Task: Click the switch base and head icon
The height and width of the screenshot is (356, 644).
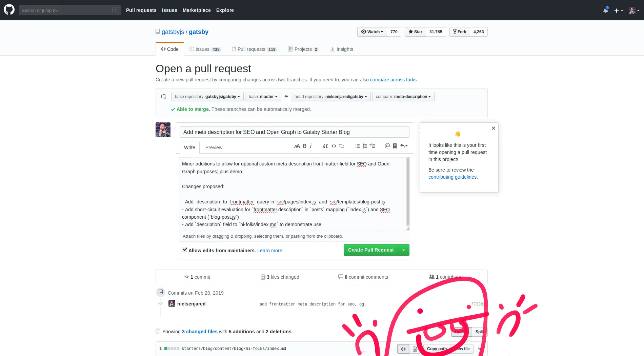Action: tap(163, 97)
